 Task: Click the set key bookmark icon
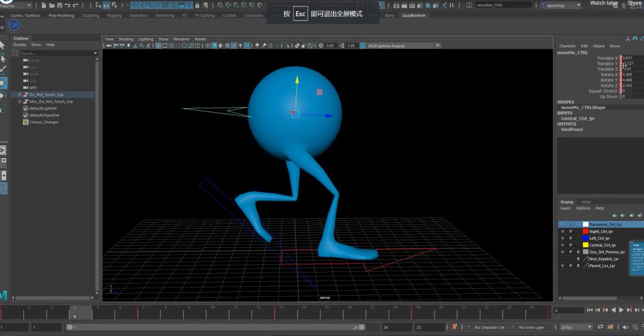(x=454, y=327)
